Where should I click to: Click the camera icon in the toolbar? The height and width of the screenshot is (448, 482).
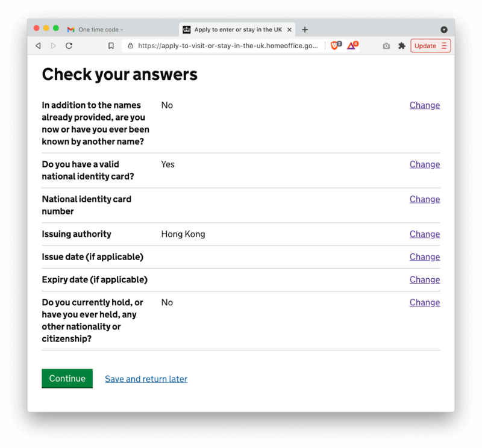point(386,46)
